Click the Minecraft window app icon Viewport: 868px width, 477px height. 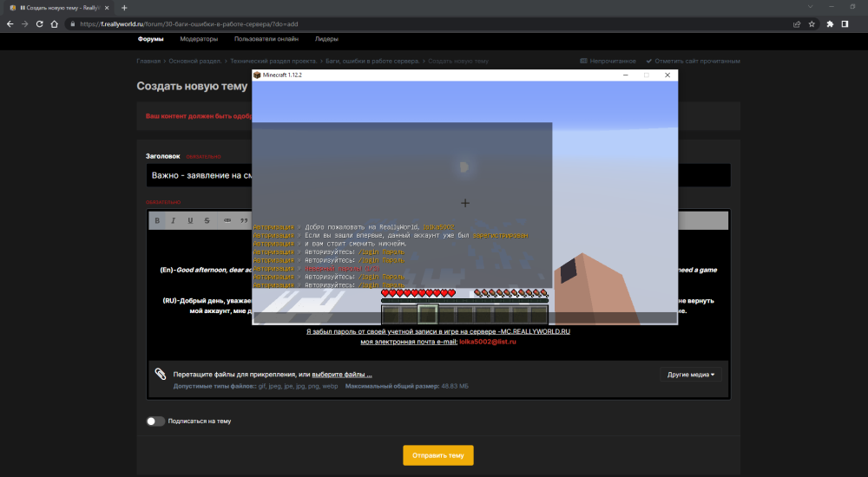pyautogui.click(x=257, y=75)
